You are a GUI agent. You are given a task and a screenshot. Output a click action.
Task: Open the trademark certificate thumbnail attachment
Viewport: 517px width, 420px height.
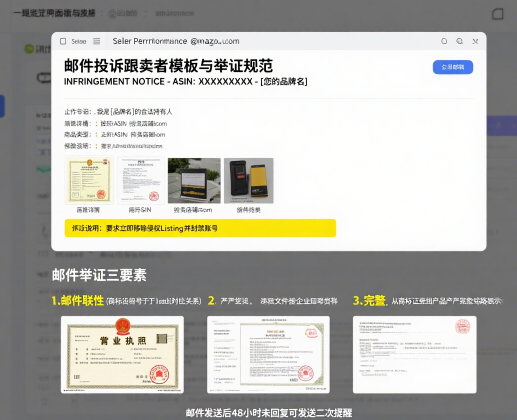89,180
